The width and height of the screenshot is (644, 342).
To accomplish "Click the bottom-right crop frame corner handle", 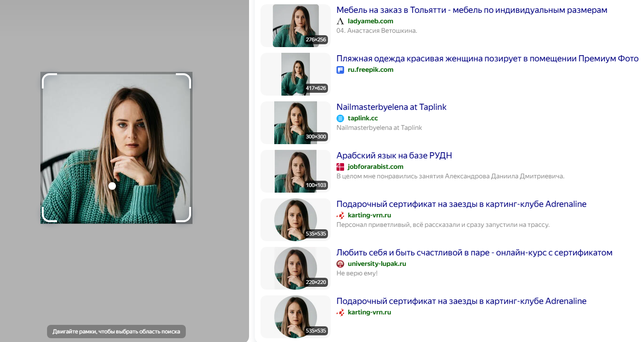I will (x=183, y=215).
